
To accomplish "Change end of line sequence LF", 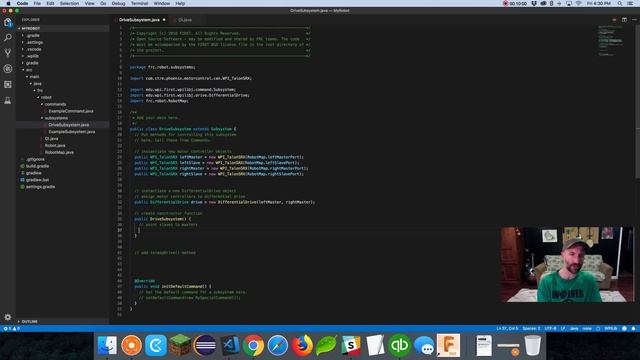I will pos(563,328).
